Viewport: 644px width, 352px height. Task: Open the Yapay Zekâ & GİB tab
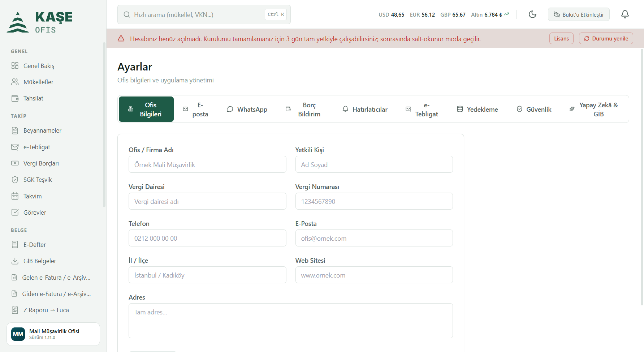(x=594, y=109)
